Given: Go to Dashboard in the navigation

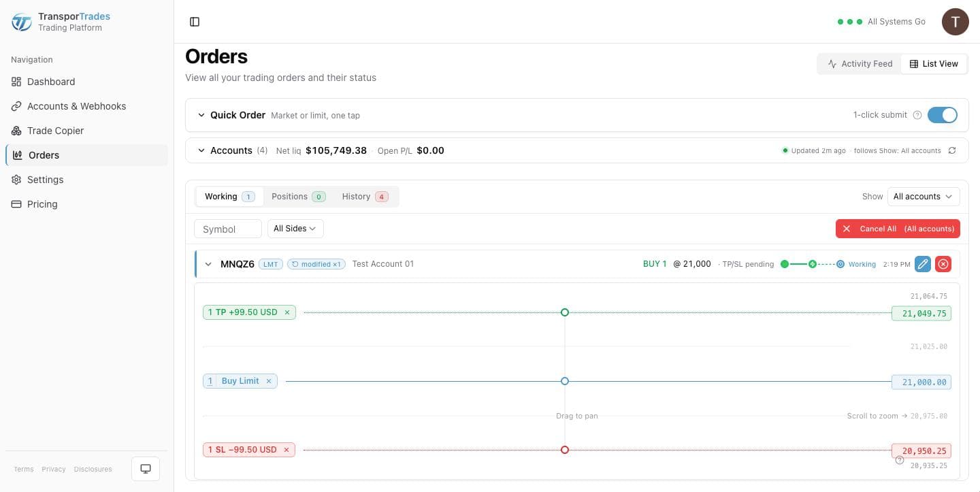Looking at the screenshot, I should [x=86, y=82].
